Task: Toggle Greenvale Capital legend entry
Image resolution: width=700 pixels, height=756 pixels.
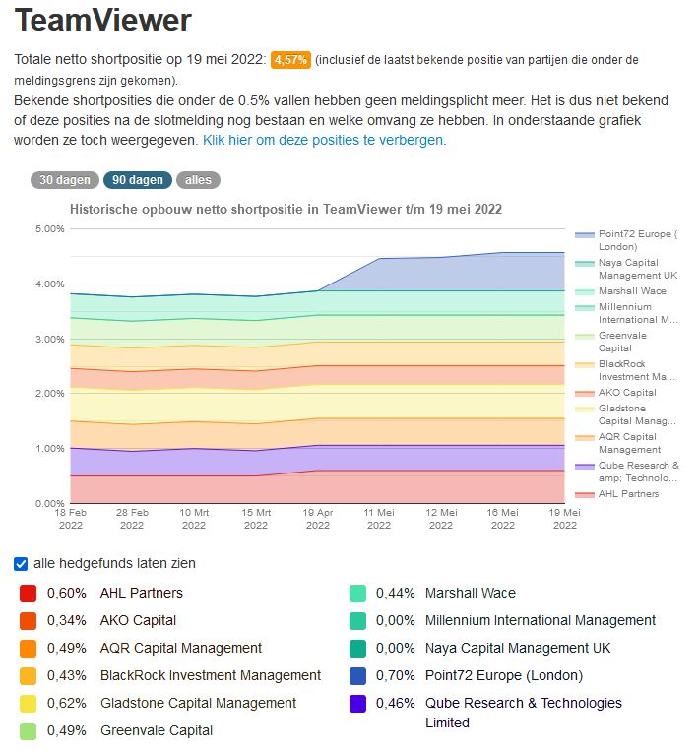Action: tap(611, 342)
